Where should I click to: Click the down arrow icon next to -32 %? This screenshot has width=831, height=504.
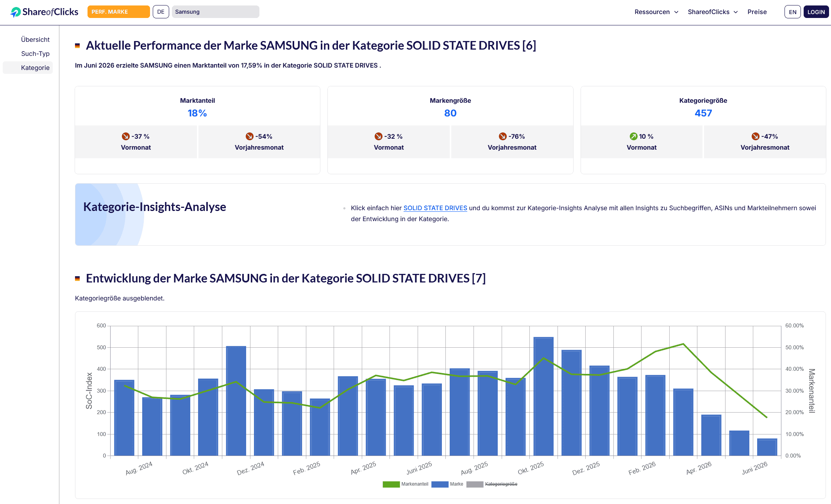click(378, 136)
